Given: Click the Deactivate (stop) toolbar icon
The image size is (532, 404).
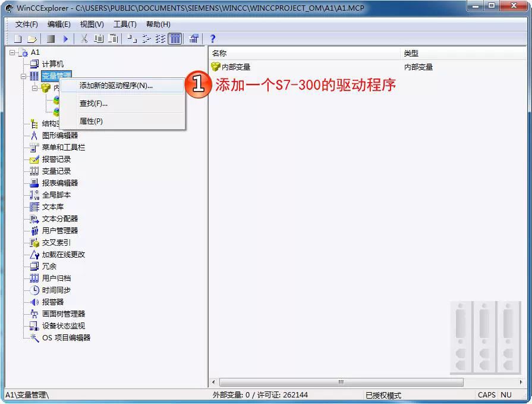Looking at the screenshot, I should (51, 39).
